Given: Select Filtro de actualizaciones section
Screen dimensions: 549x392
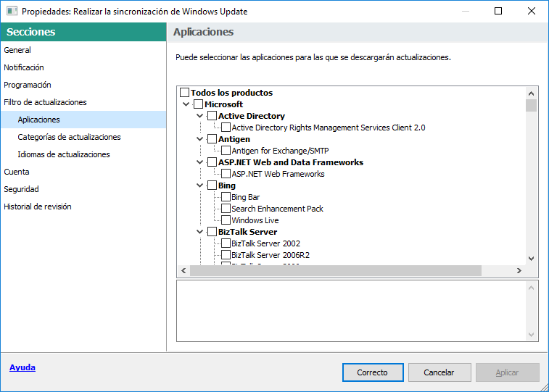Looking at the screenshot, I should point(83,102).
